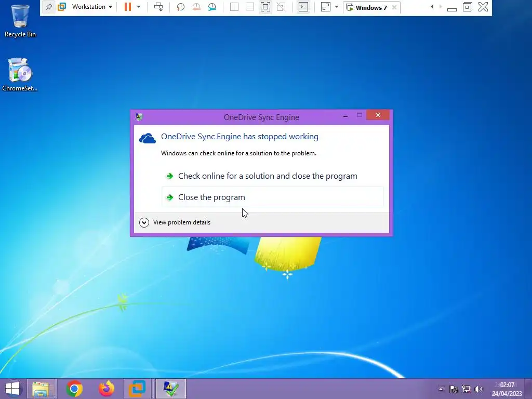Expand View problem details

tap(175, 222)
